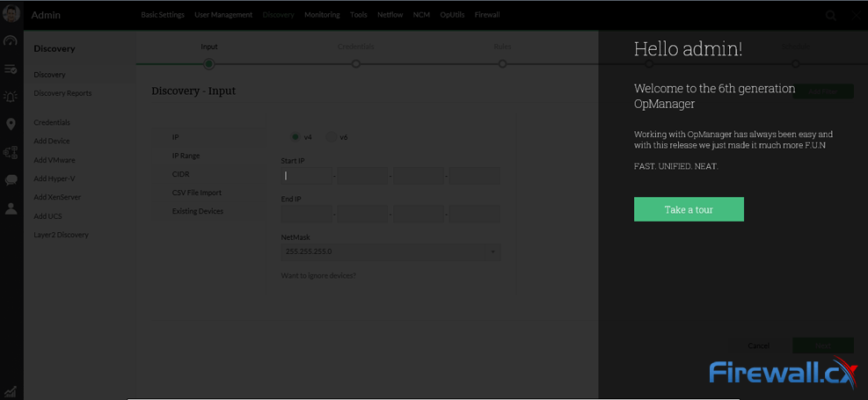The image size is (868, 400).
Task: Click the first End IP octet field
Action: coord(307,215)
